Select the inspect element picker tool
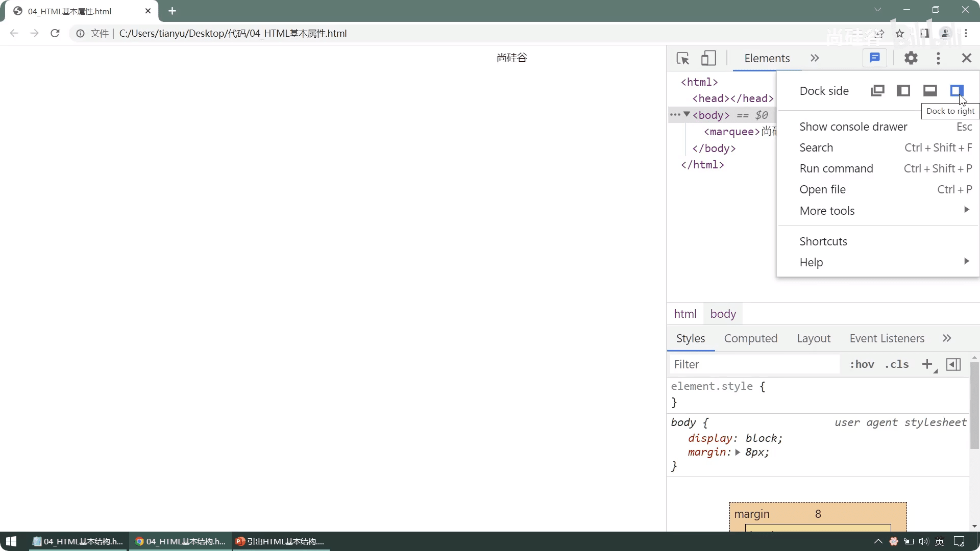The image size is (980, 551). [682, 58]
